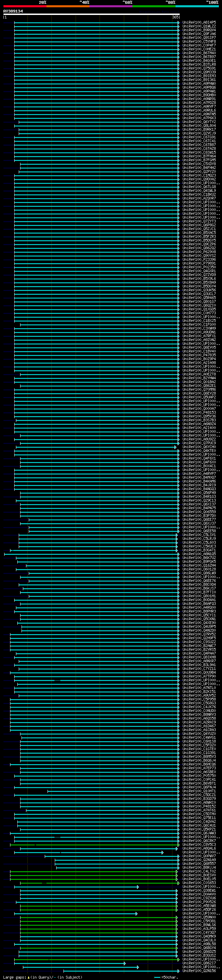Select the UniRef100_B0D4A1 label
222x980 pixels.
pyautogui.click(x=199, y=600)
